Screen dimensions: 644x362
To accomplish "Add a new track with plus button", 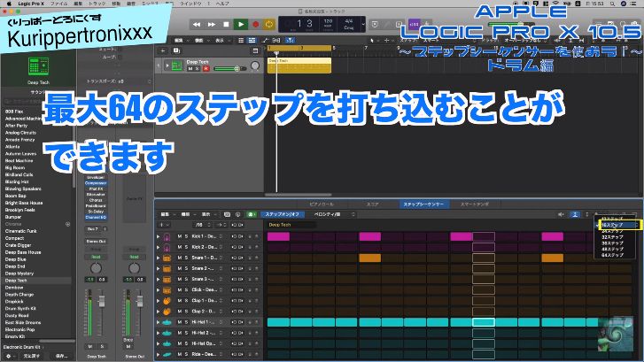I will pyautogui.click(x=163, y=50).
